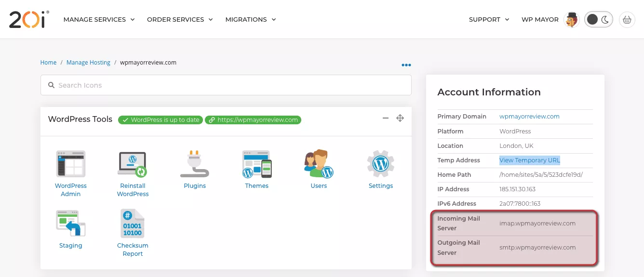The image size is (644, 277).
Task: Click View Temporary URL link
Action: click(530, 160)
